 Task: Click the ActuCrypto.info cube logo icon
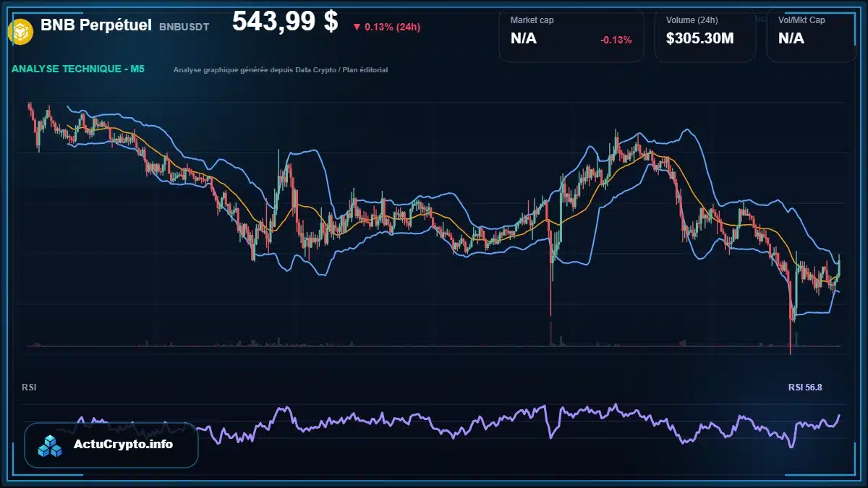pyautogui.click(x=51, y=446)
